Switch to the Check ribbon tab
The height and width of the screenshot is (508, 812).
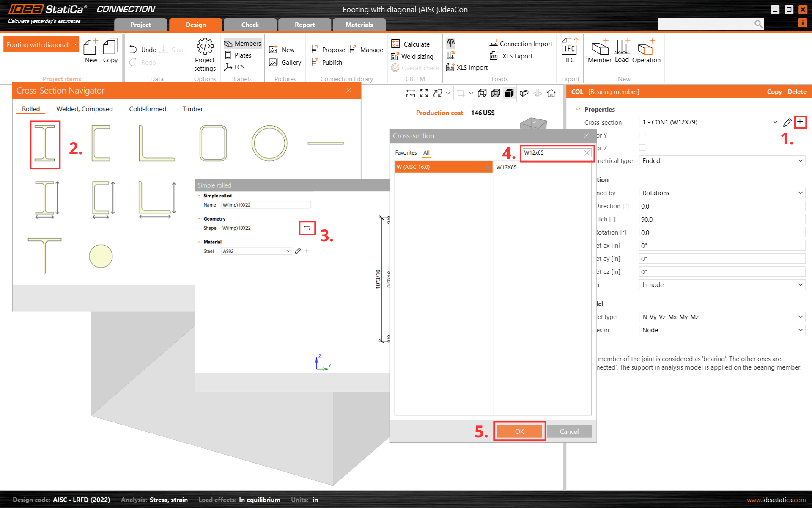pos(250,25)
